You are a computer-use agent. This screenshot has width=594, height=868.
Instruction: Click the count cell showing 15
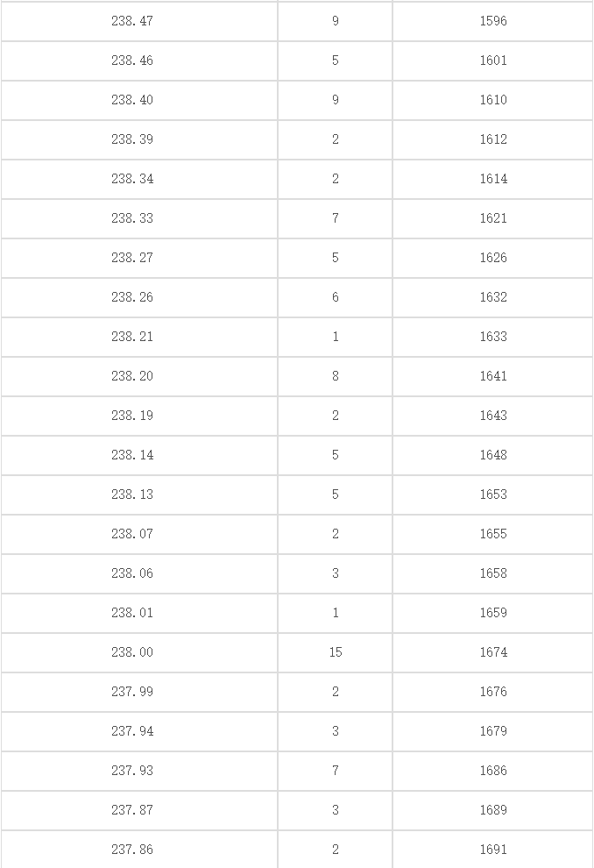pos(336,652)
